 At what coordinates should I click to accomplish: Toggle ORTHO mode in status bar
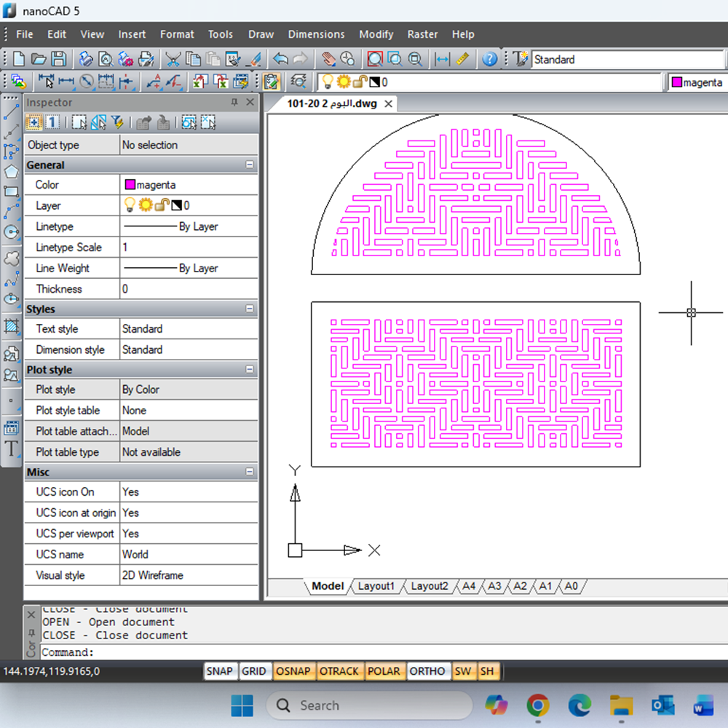click(427, 671)
